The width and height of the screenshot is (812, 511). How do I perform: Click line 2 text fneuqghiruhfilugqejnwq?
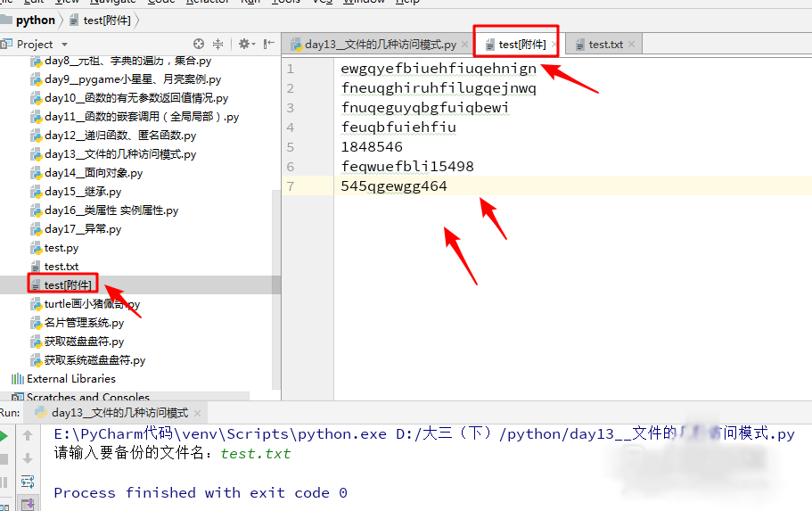[439, 88]
